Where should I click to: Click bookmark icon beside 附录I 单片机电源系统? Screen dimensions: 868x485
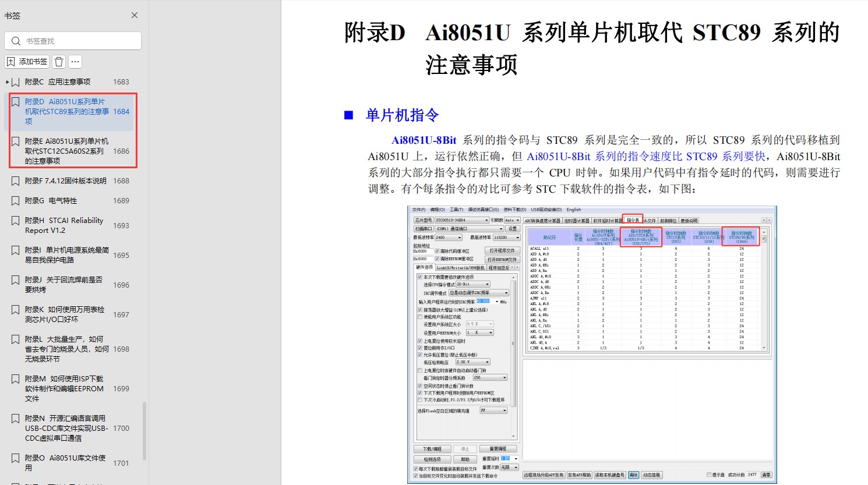click(x=16, y=250)
